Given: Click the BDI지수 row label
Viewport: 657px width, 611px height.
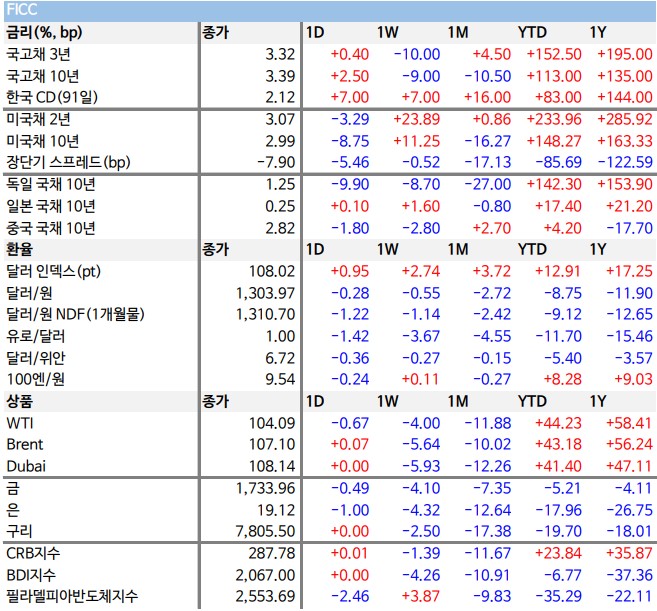Looking at the screenshot, I should coord(31,575).
